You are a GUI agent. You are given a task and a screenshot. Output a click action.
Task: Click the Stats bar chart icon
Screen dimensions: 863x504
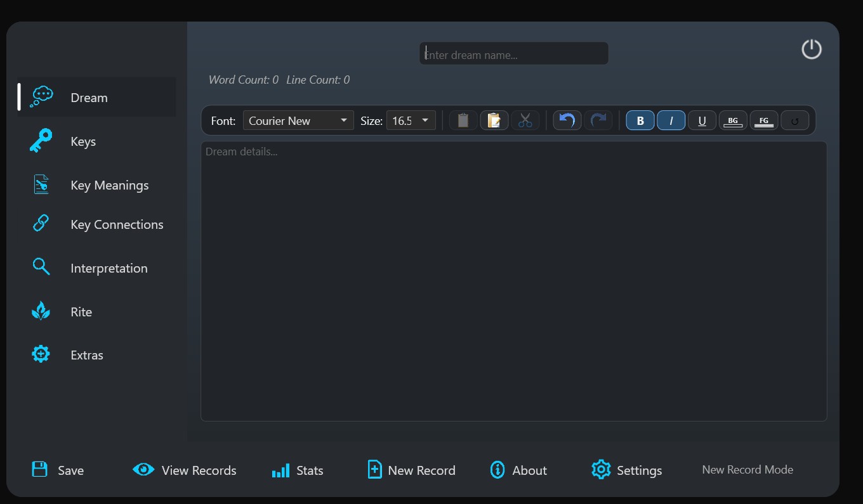[x=280, y=470]
